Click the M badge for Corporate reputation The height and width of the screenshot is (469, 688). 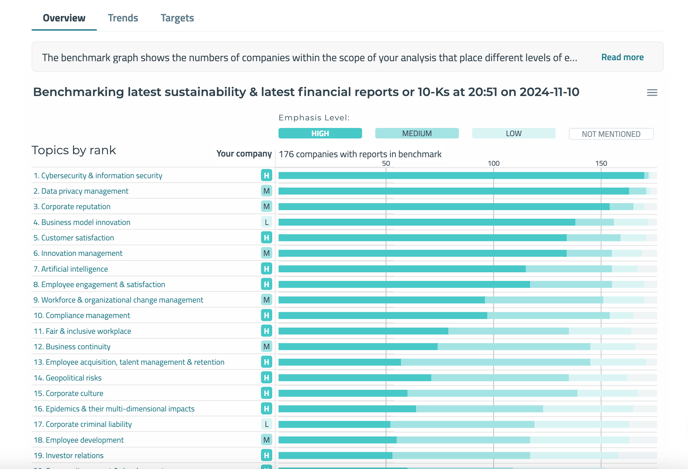[x=266, y=207]
